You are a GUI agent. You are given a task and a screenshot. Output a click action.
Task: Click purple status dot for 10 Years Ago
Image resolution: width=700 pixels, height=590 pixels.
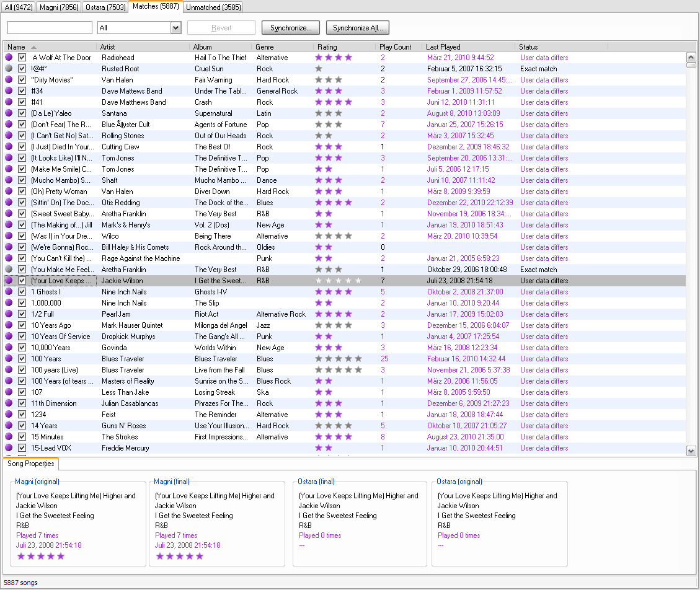coord(9,325)
